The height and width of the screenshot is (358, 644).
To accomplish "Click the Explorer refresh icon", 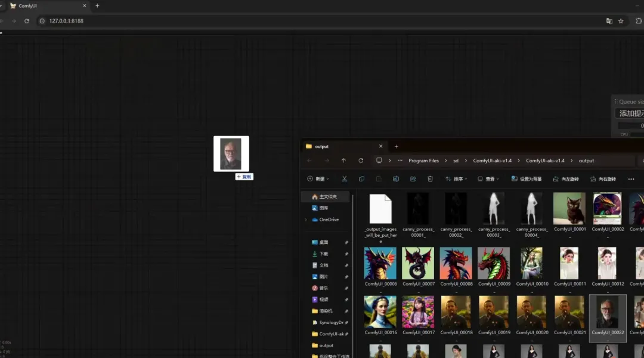I will coord(361,161).
